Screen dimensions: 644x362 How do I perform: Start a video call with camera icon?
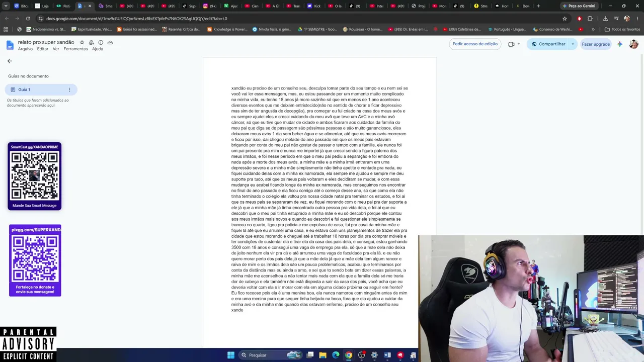(x=511, y=44)
